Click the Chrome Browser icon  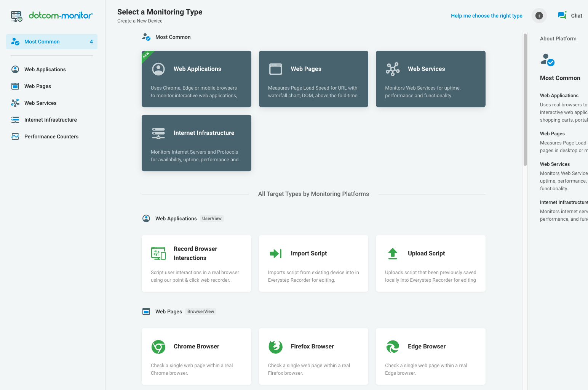158,347
